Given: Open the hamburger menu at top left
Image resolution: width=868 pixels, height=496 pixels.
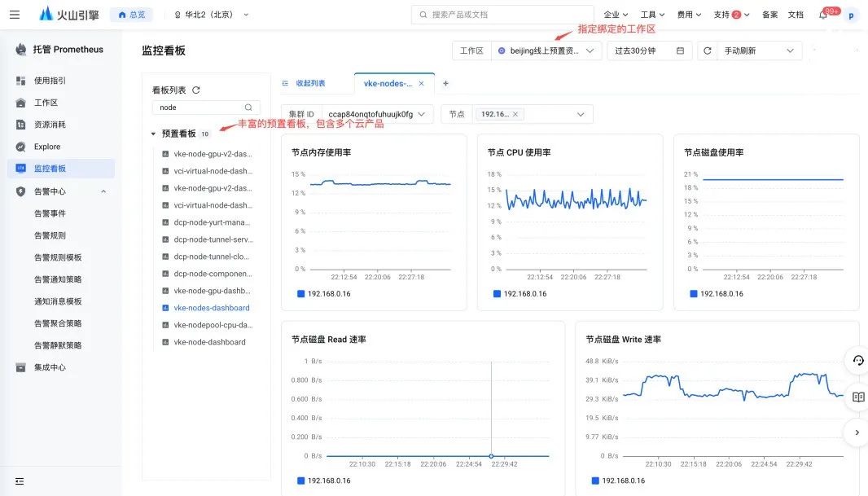Looking at the screenshot, I should click(x=15, y=15).
